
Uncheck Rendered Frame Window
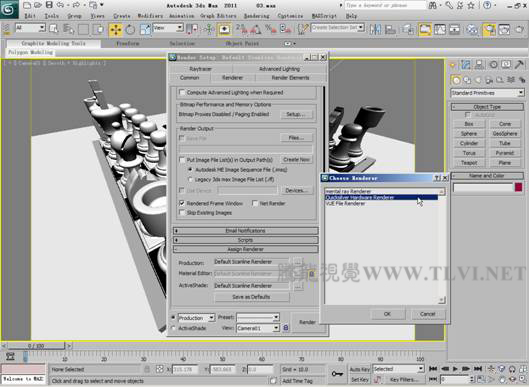pos(182,203)
